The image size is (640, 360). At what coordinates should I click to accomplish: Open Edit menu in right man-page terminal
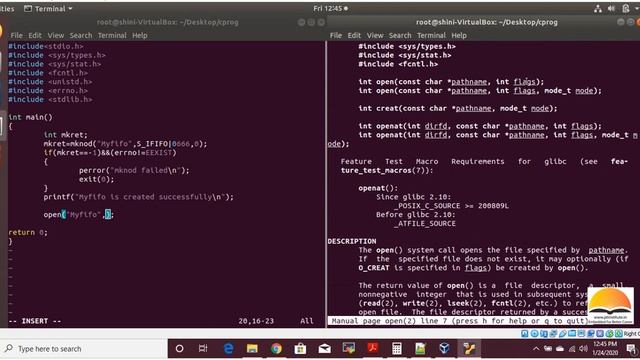354,36
